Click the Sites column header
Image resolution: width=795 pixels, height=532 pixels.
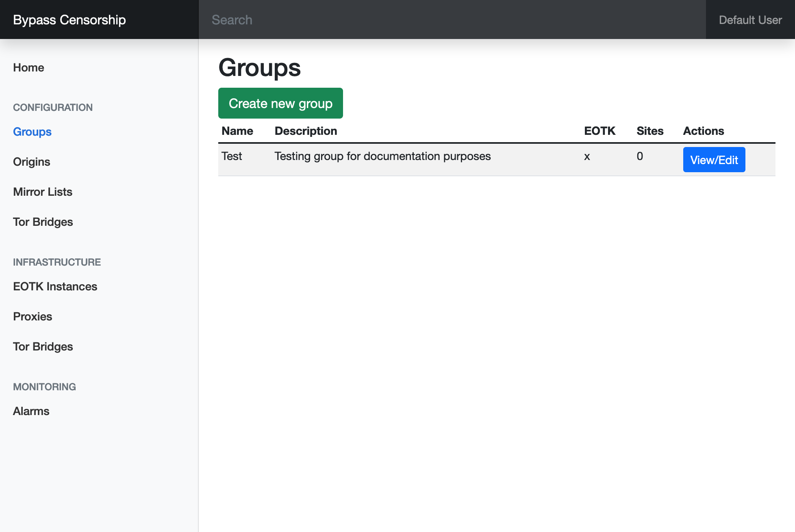coord(649,131)
